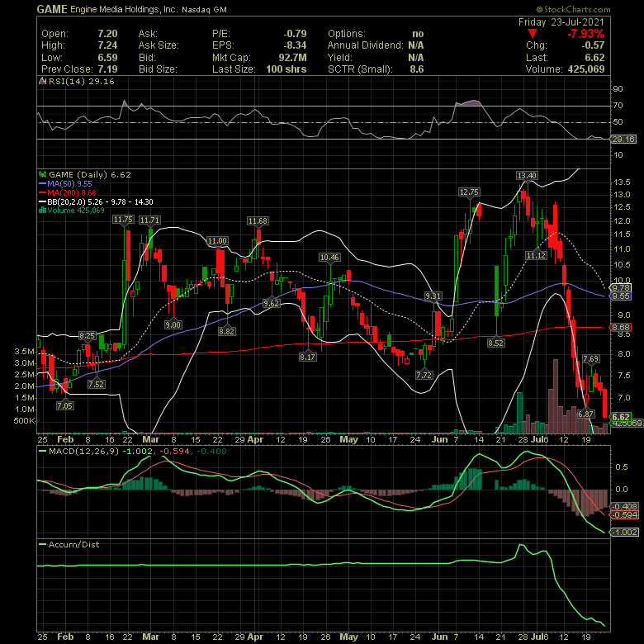Click the Accum/Dist legend text
The height and width of the screenshot is (644, 644).
pos(74,545)
